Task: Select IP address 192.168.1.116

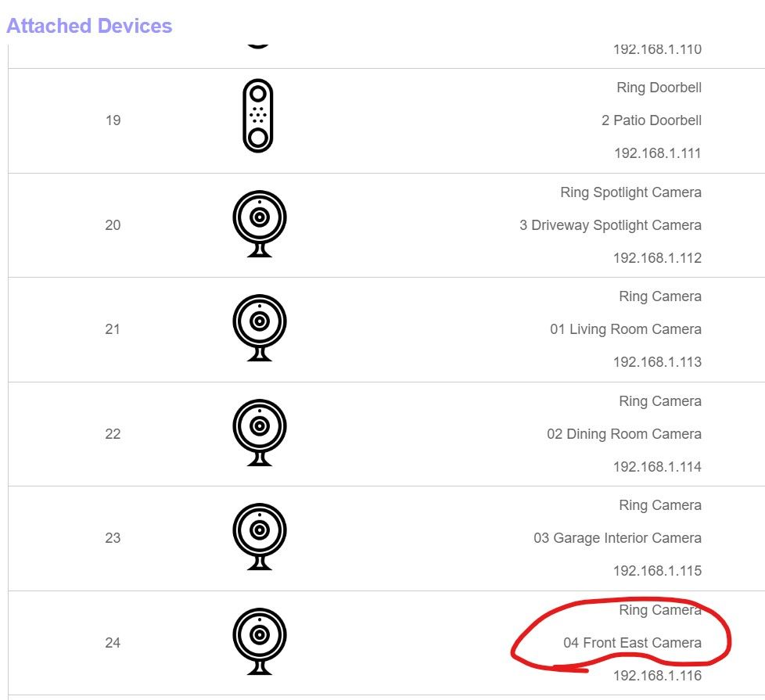Action: pyautogui.click(x=657, y=676)
